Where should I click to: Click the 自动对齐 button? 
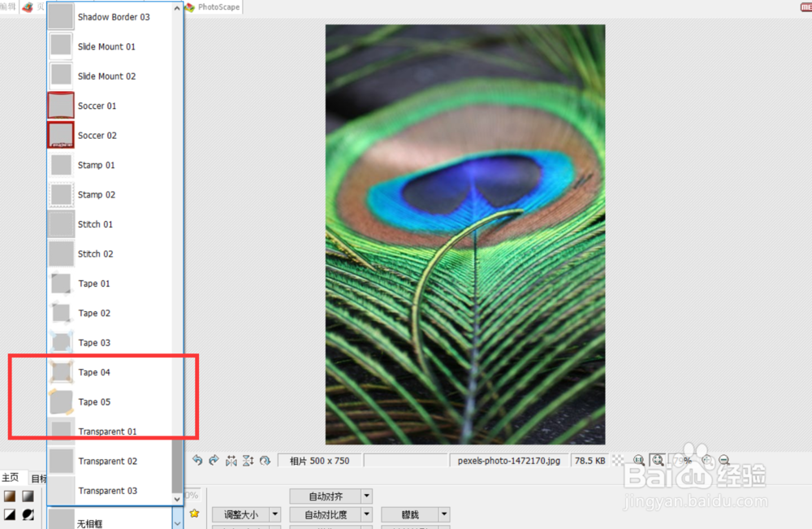tap(326, 496)
